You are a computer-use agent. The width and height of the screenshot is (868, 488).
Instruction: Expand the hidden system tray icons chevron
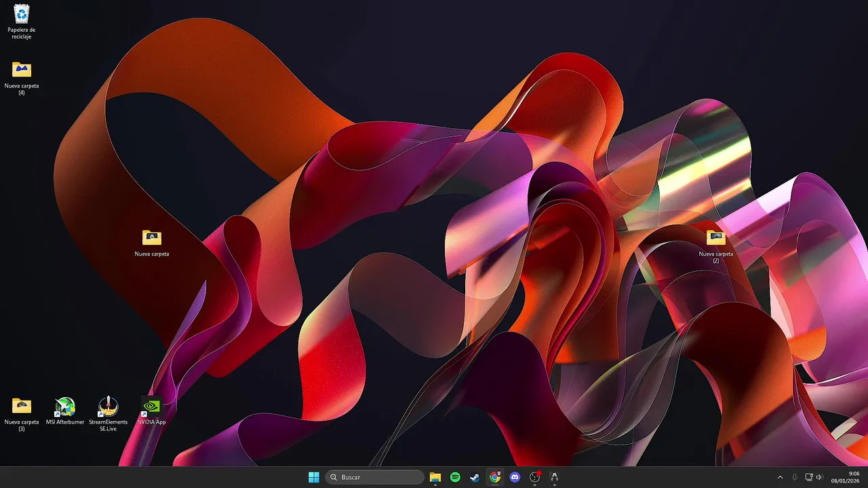(x=780, y=477)
